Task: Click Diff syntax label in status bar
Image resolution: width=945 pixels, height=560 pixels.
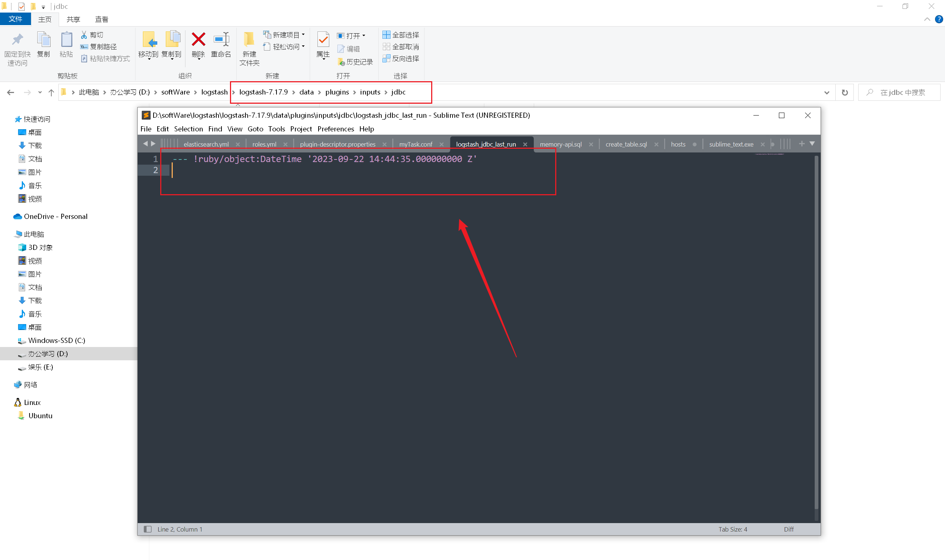Action: (788, 529)
